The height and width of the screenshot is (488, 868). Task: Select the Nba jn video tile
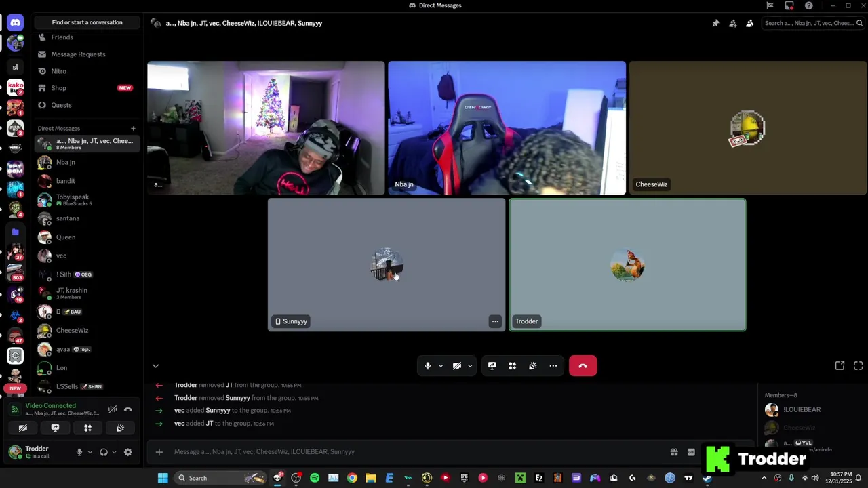click(507, 128)
